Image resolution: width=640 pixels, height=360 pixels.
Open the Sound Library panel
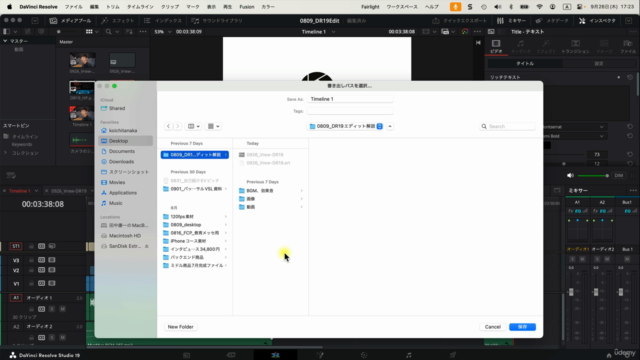tap(217, 20)
